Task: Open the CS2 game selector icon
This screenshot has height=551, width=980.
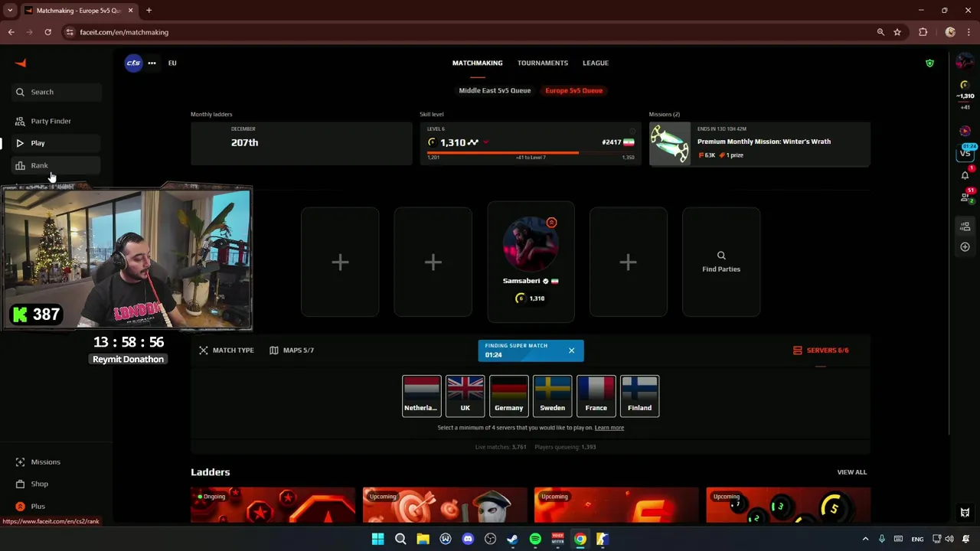Action: coord(133,63)
